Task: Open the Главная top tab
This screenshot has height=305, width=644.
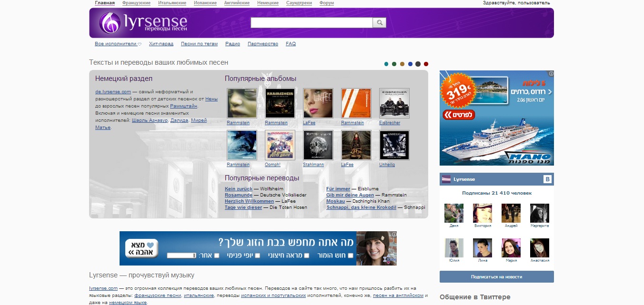Action: point(105,3)
